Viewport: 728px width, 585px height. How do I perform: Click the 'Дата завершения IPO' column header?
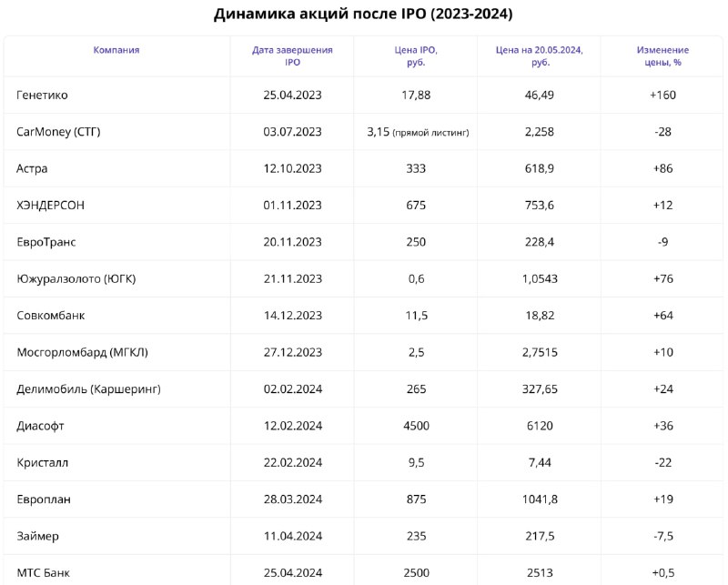[x=292, y=56]
